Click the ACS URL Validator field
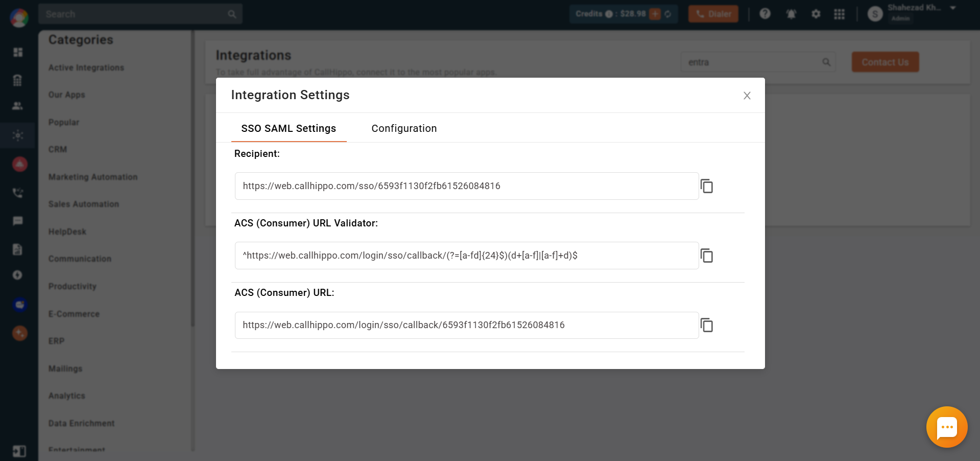Image resolution: width=980 pixels, height=461 pixels. point(467,256)
